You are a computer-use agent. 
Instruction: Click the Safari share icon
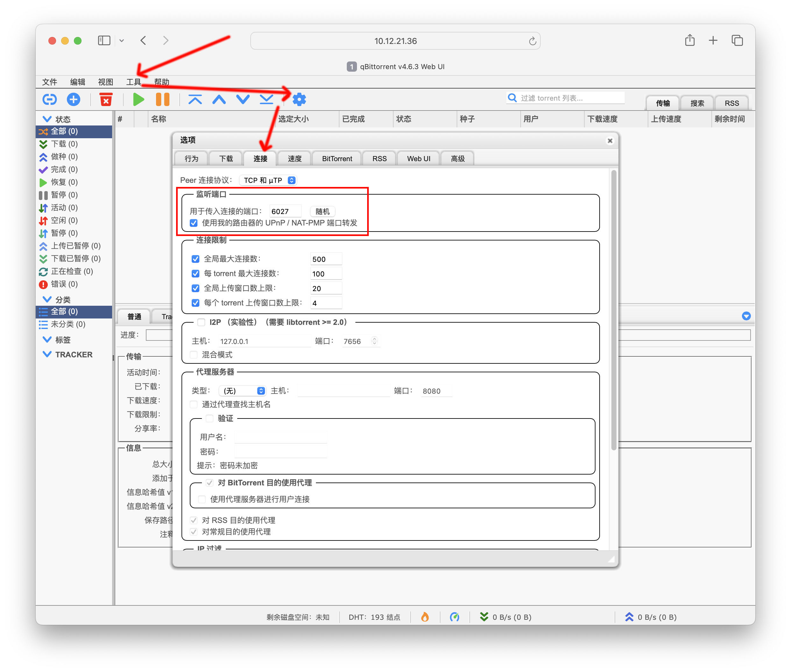tap(690, 40)
